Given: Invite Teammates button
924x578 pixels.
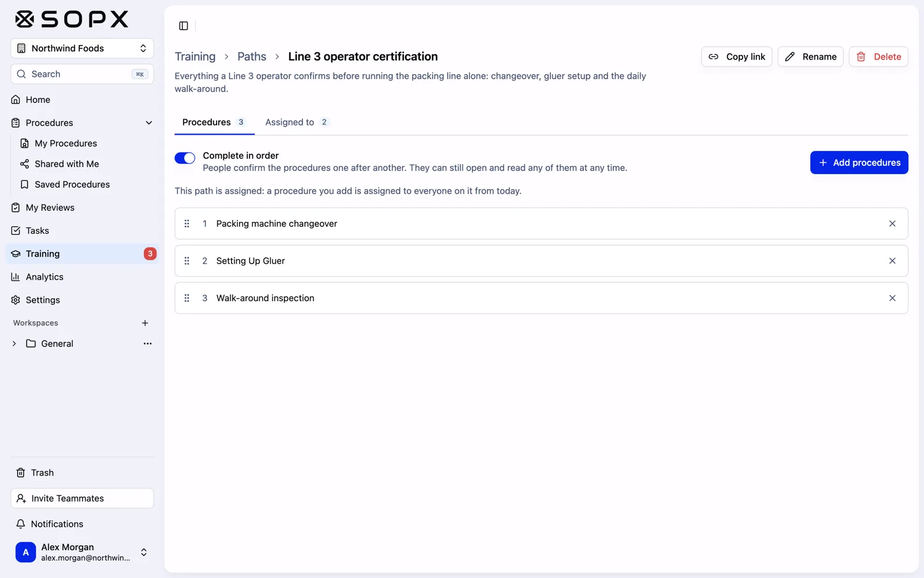Looking at the screenshot, I should coord(82,498).
